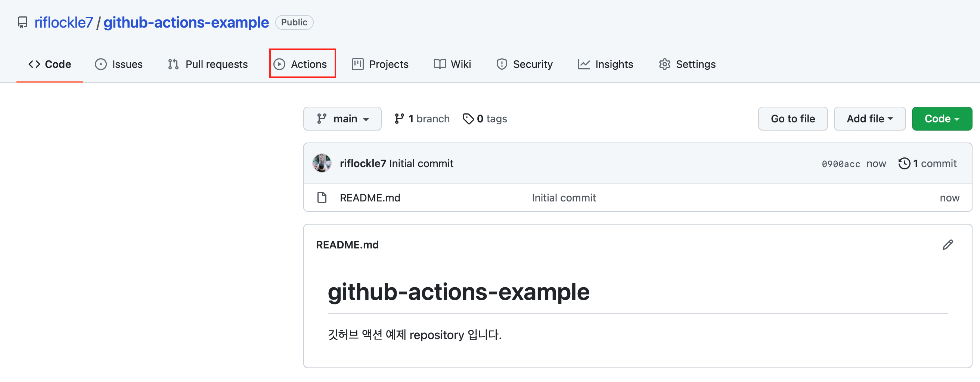Click the commit history clock icon
The height and width of the screenshot is (382, 980).
click(904, 163)
